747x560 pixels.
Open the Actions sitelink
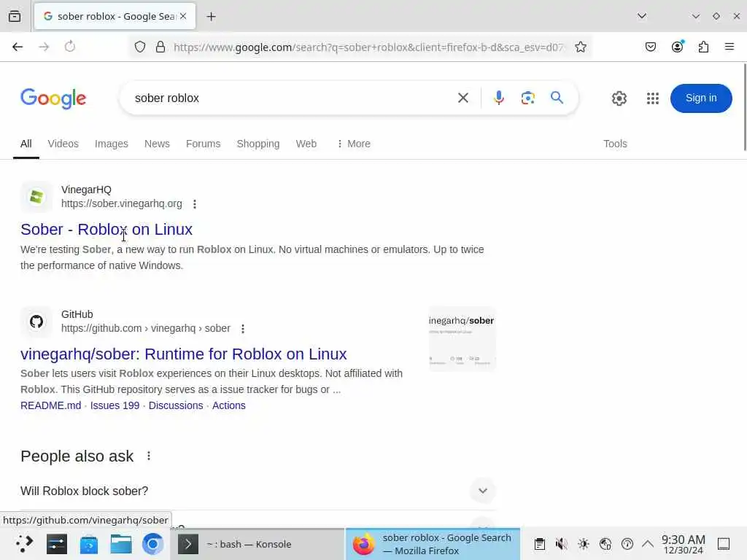[228, 405]
